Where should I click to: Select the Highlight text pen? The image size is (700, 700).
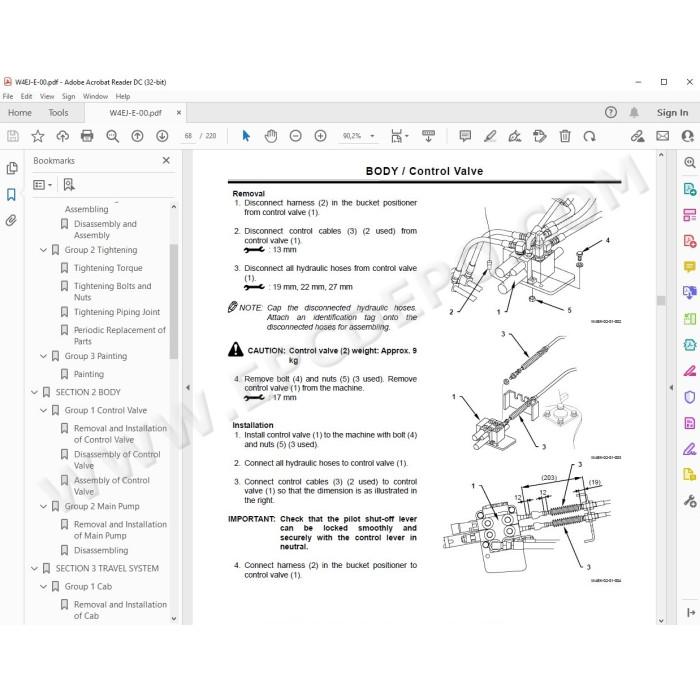tap(490, 136)
